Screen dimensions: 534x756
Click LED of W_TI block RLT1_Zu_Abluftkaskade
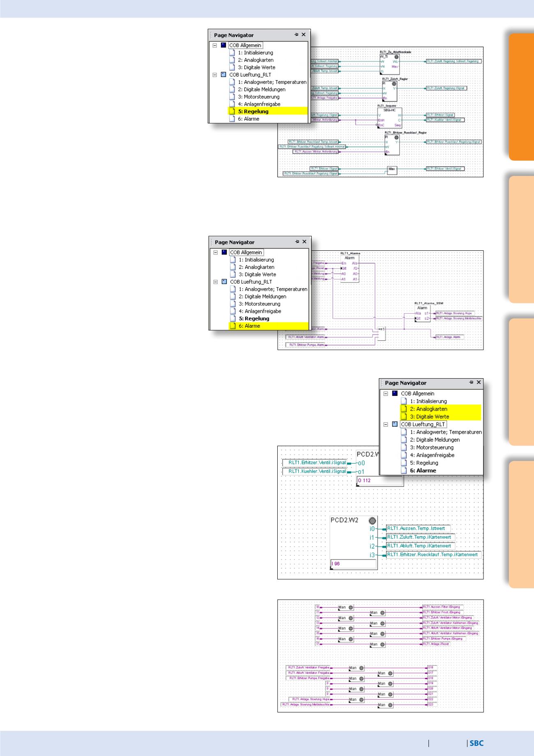(396, 57)
